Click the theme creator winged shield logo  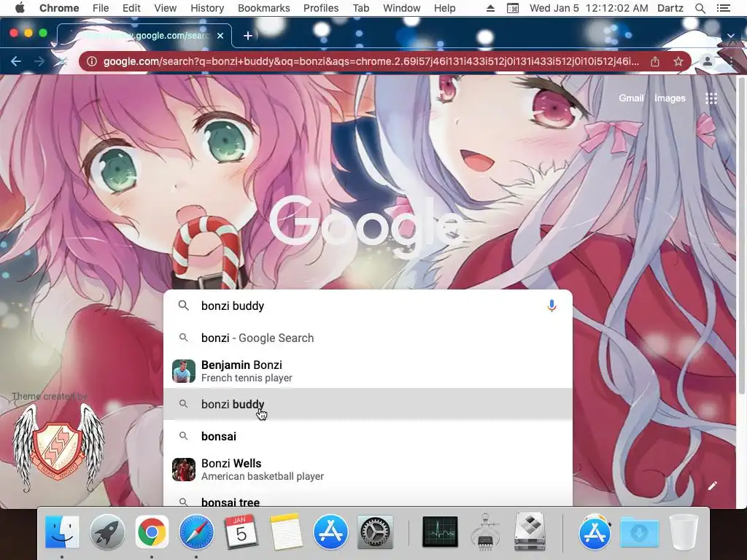58,448
